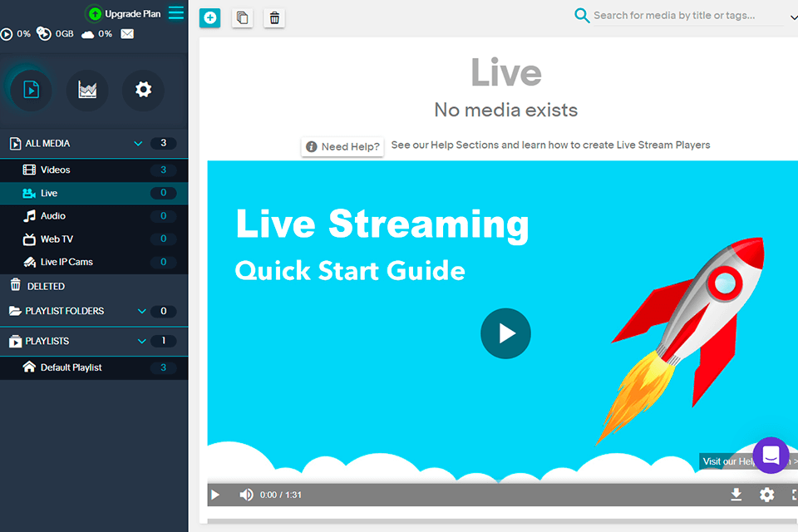The height and width of the screenshot is (532, 798).
Task: Focus the media search field
Action: point(688,16)
